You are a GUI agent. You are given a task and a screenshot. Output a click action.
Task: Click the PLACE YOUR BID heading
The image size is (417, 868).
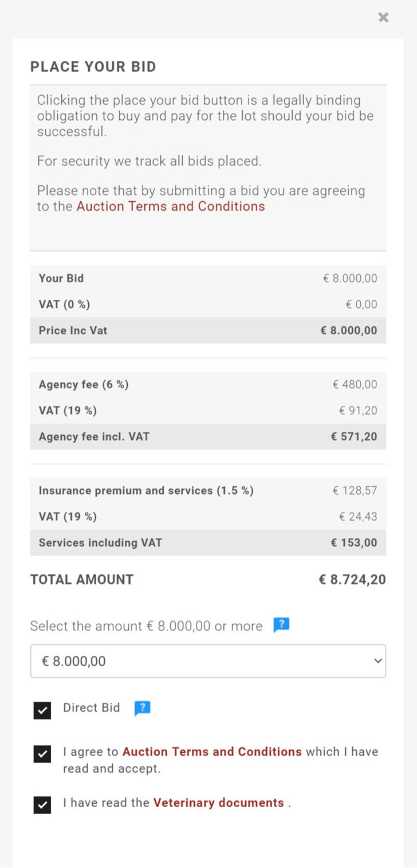[93, 67]
